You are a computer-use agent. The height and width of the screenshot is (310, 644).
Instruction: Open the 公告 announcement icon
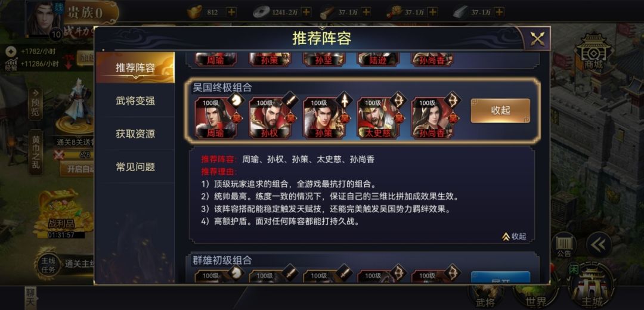(564, 245)
